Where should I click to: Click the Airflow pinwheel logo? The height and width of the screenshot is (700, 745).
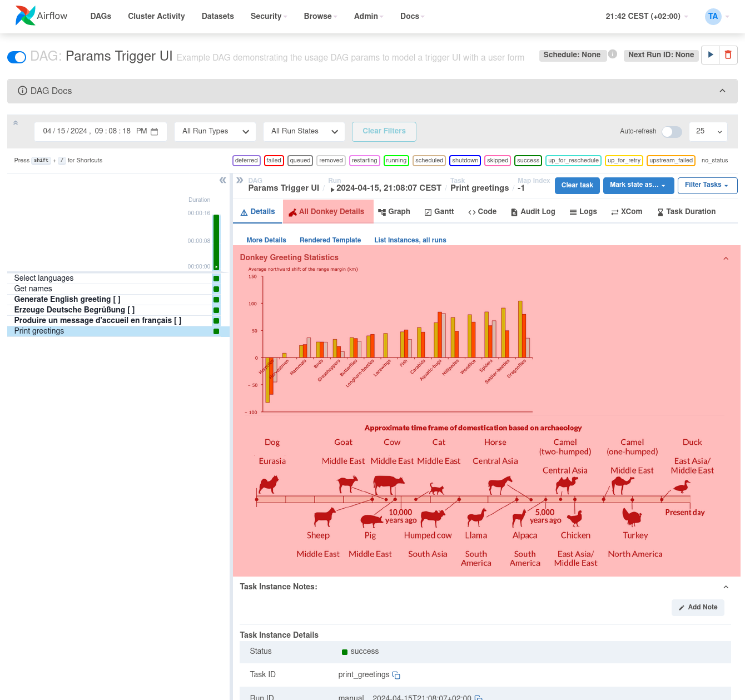[x=25, y=16]
